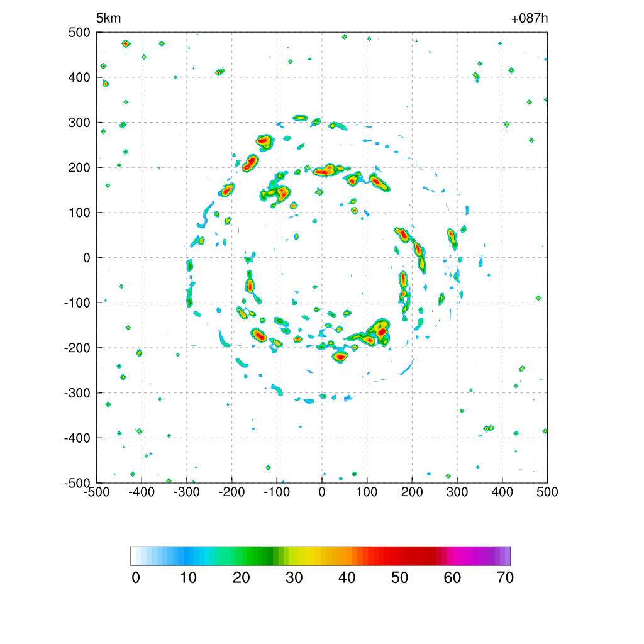Image resolution: width=644 pixels, height=644 pixels.
Task: Select y-axis tick label 400
Action: tap(79, 77)
